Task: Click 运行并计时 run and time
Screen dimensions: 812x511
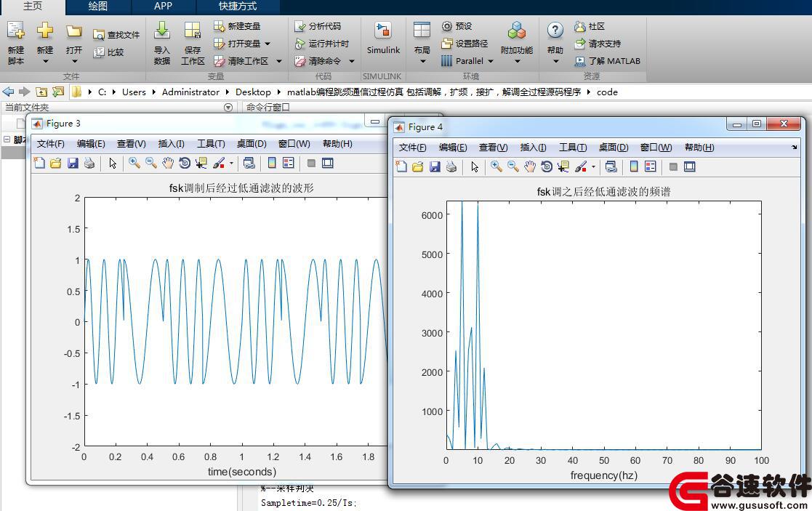Action: [x=321, y=44]
